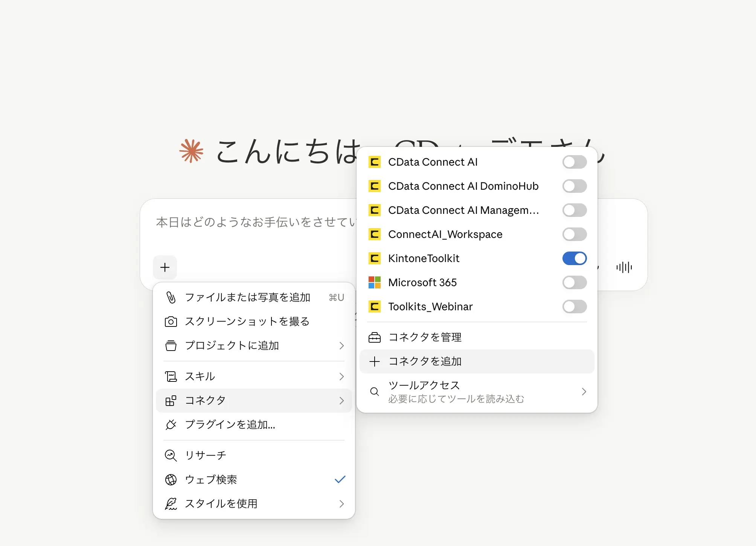Turn on CData Connect AI Managem… toggle
The height and width of the screenshot is (546, 756).
point(575,210)
